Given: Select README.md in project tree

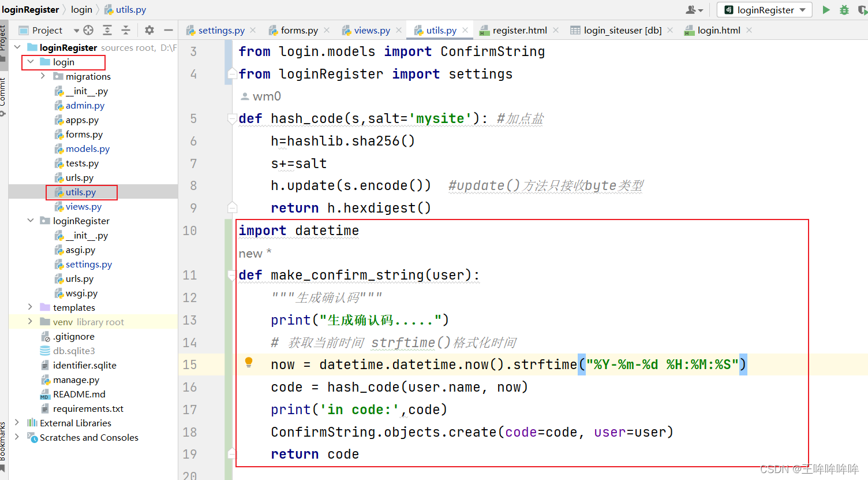Looking at the screenshot, I should [79, 394].
